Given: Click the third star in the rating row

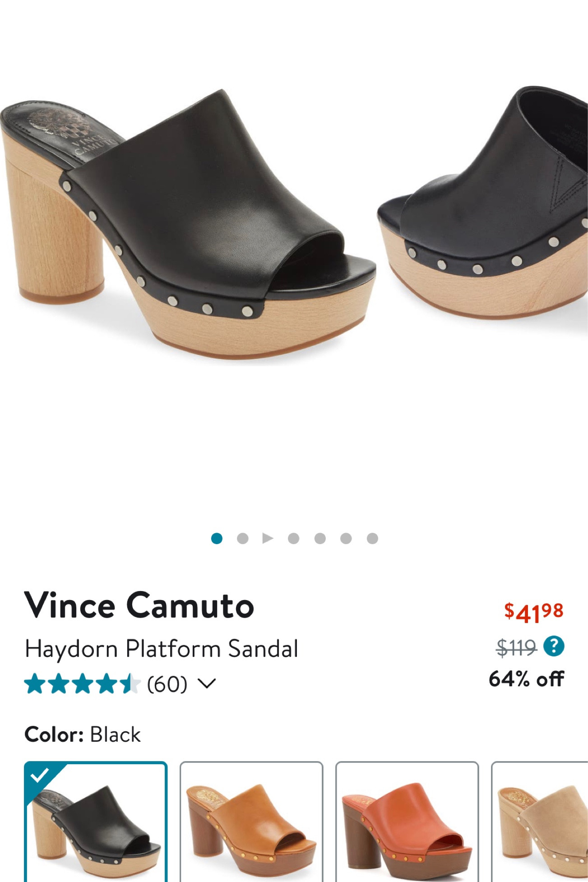Looking at the screenshot, I should point(83,684).
